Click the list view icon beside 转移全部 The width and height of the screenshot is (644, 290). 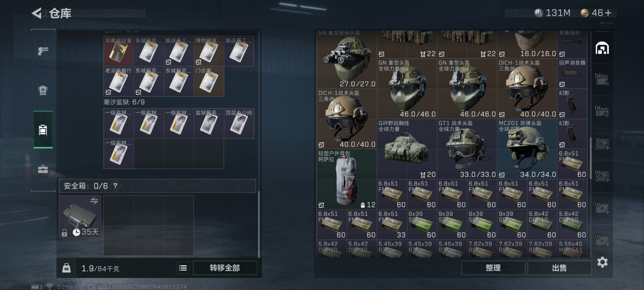183,268
